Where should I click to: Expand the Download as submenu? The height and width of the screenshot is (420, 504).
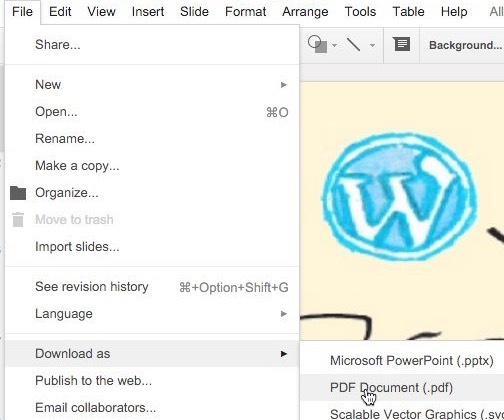coord(152,354)
